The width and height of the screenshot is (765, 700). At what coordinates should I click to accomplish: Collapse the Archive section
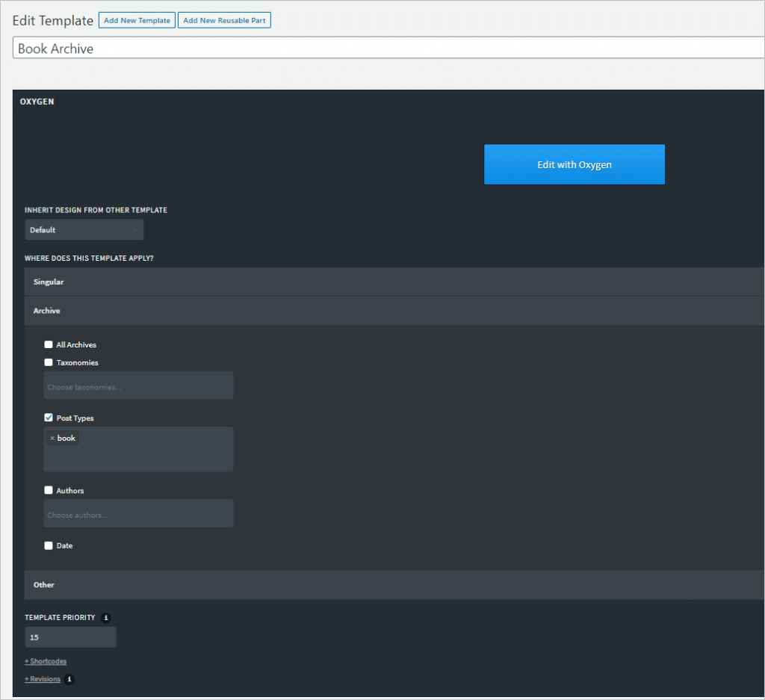(x=394, y=311)
